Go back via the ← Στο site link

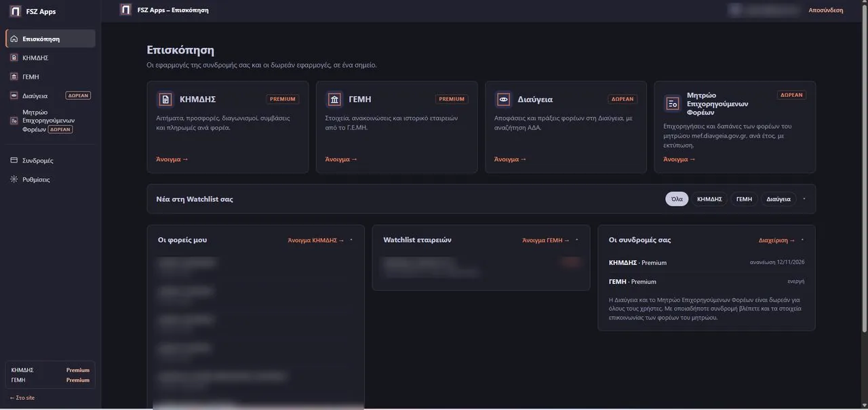(x=22, y=398)
